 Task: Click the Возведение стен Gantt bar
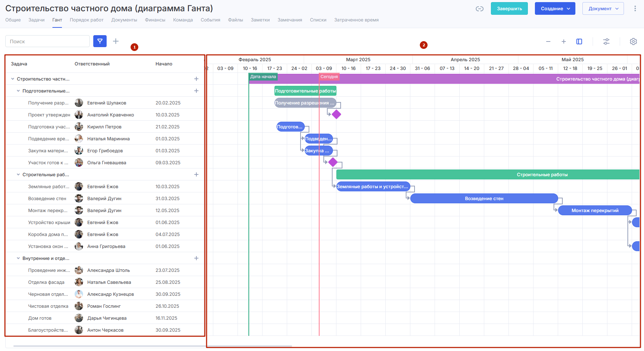(484, 198)
